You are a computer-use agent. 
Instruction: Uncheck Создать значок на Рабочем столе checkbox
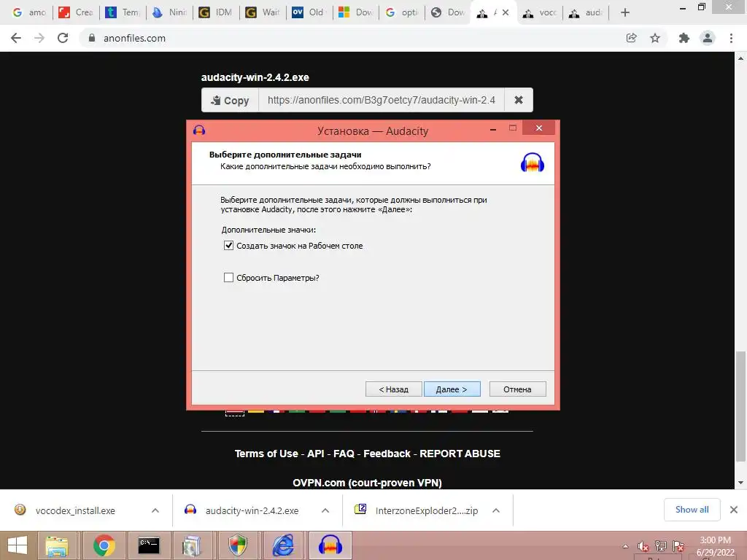pyautogui.click(x=228, y=246)
